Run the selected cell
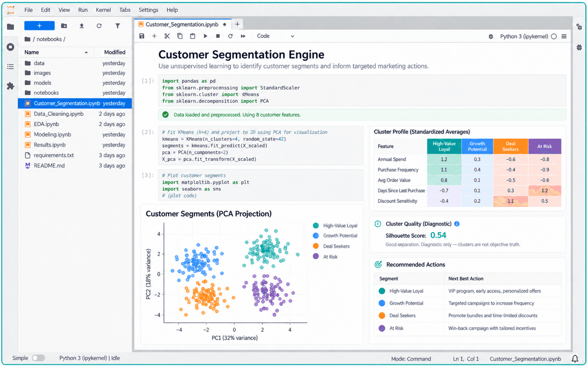Viewport: 588px width, 368px height. tap(205, 36)
